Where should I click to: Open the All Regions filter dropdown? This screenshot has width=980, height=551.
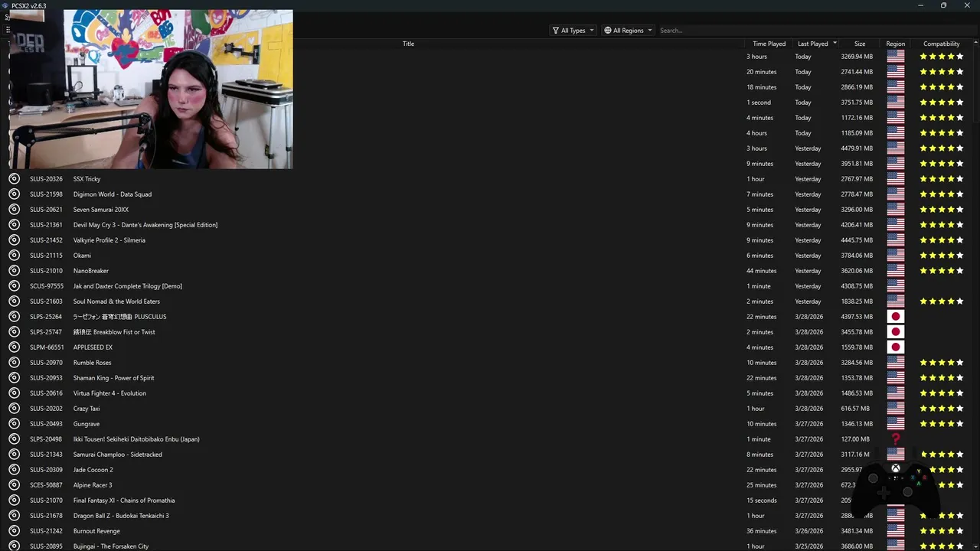pos(628,31)
